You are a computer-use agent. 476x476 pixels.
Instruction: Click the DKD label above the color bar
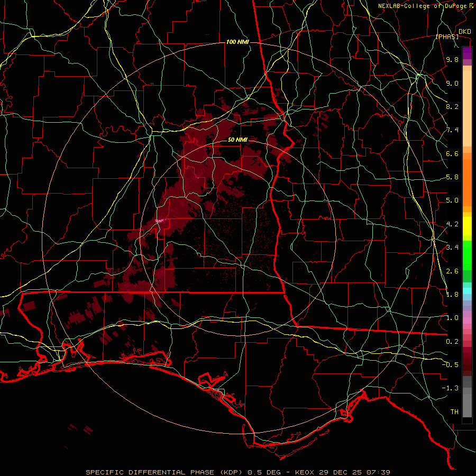click(465, 32)
